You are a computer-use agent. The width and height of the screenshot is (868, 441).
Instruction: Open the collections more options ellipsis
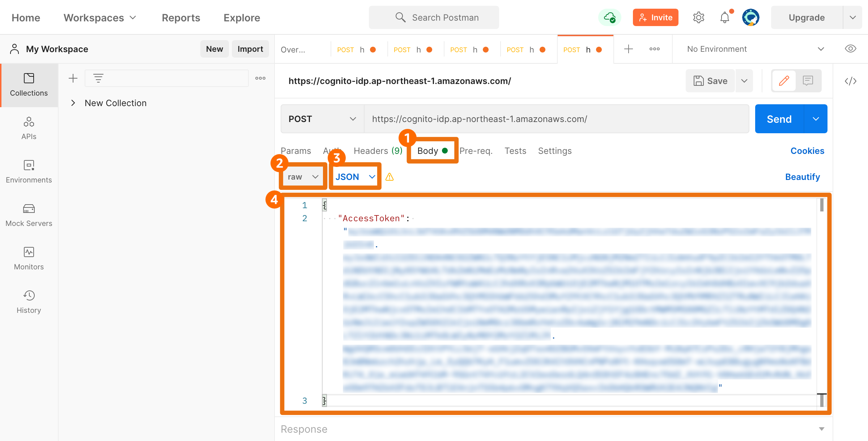click(x=260, y=78)
